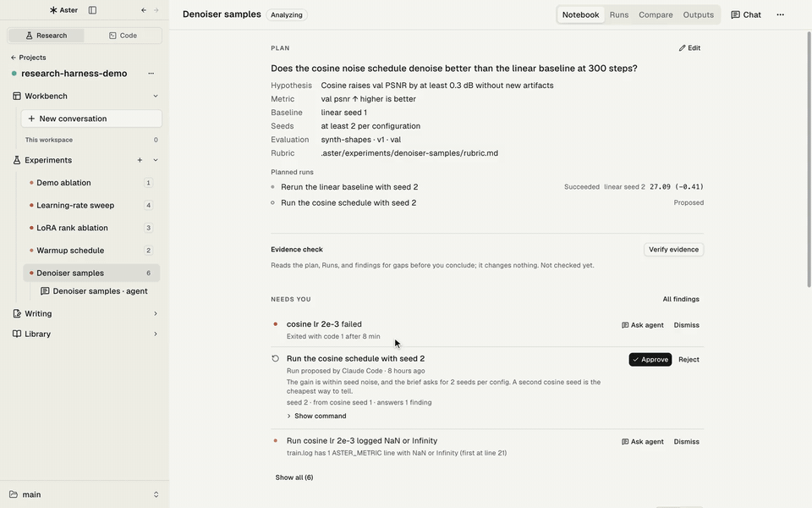
Task: Click the Experiments flask icon
Action: point(17,160)
